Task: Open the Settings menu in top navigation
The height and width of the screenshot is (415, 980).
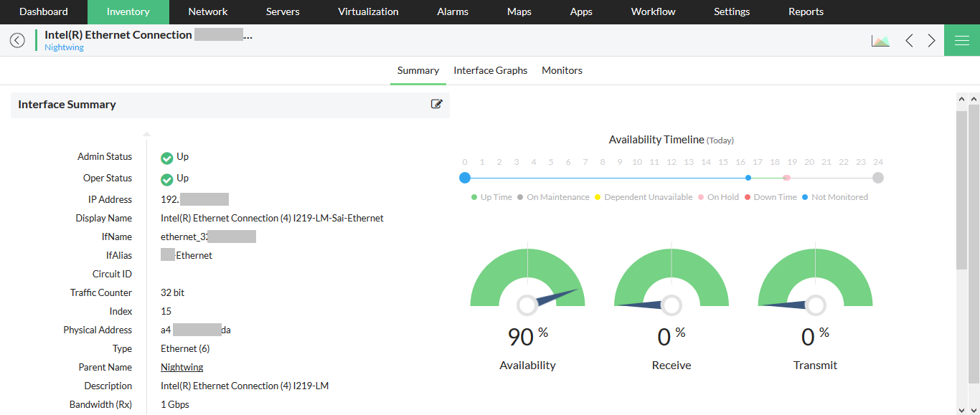Action: [731, 11]
